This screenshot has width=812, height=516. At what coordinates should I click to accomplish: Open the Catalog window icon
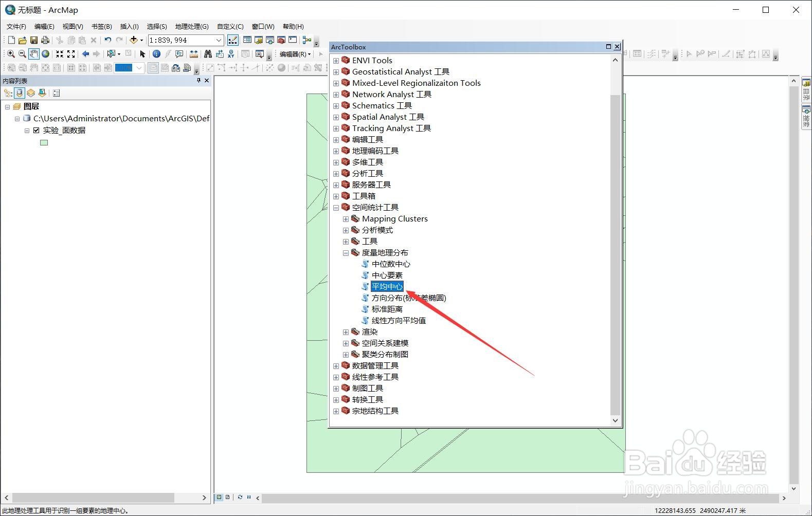point(259,40)
